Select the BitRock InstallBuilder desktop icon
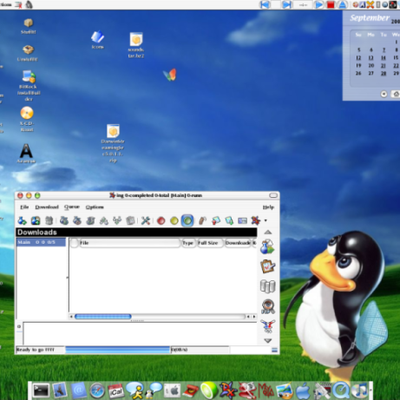Viewport: 400px width, 400px height. [x=29, y=85]
